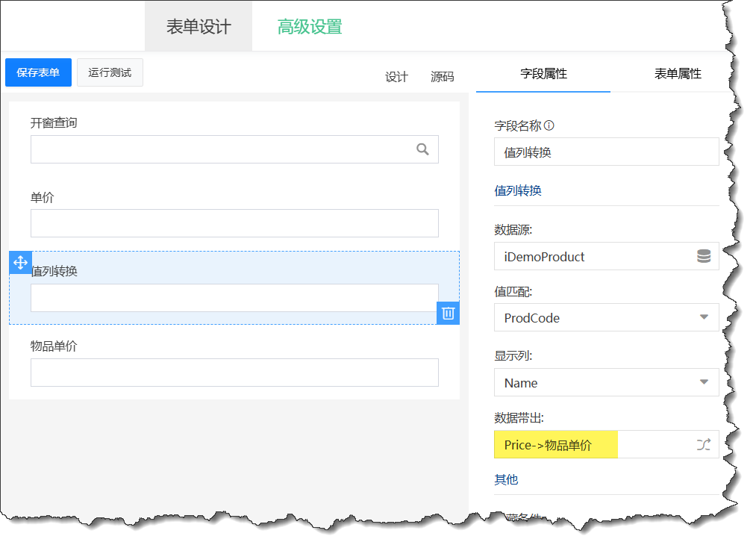Open the 高级设置 tab

pos(310,27)
